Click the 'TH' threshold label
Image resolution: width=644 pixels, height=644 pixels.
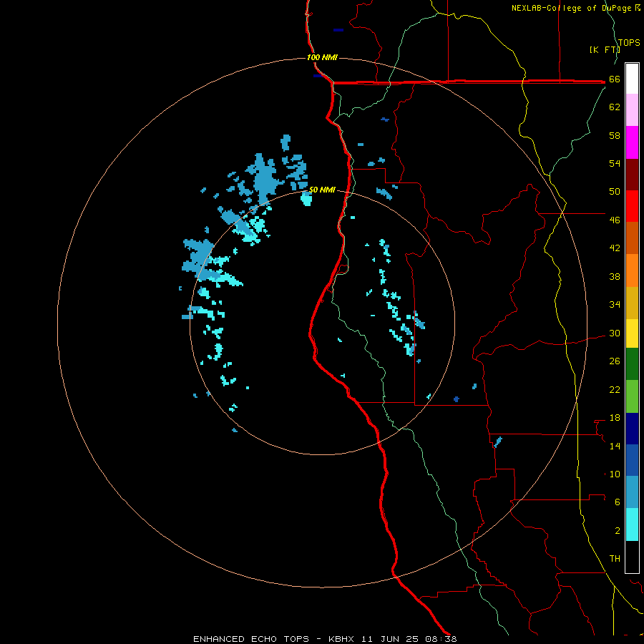coord(615,559)
